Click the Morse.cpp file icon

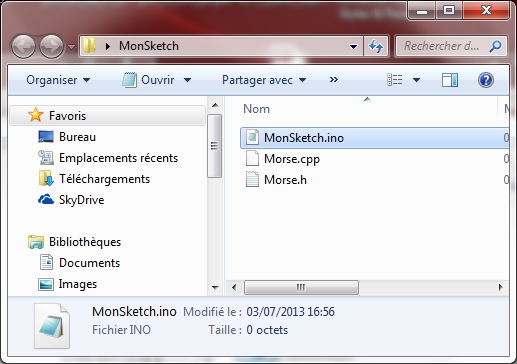[x=252, y=158]
